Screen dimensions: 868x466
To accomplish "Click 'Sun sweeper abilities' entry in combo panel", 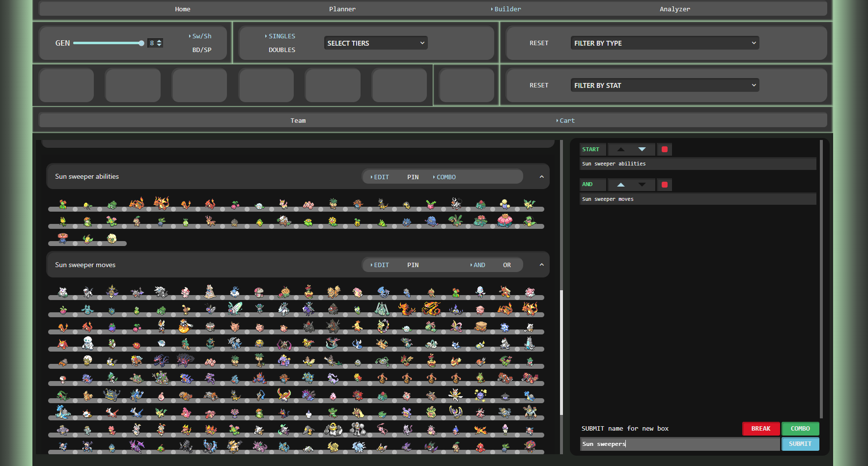I will [698, 164].
